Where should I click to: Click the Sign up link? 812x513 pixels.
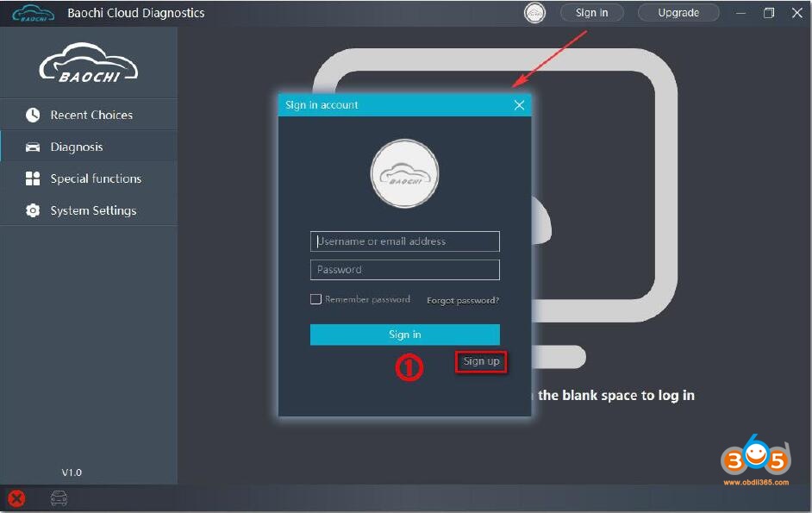[x=481, y=361]
